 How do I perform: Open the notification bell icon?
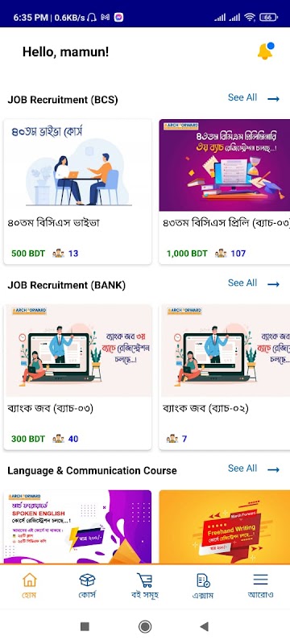265,51
